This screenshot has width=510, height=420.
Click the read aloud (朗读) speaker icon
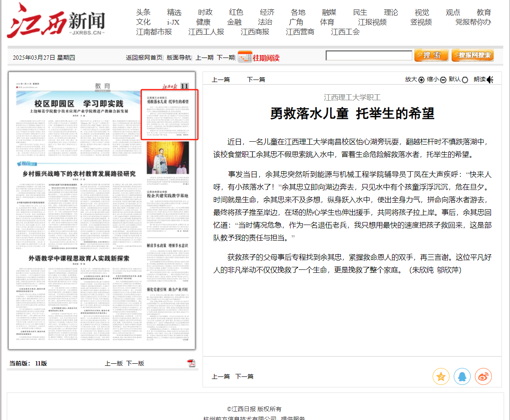(x=490, y=80)
